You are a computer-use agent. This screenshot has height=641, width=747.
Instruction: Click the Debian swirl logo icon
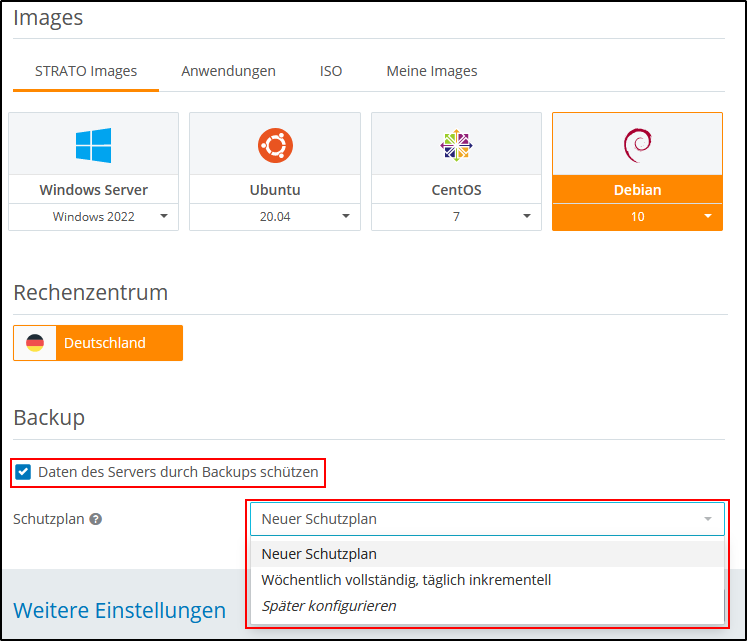point(637,145)
